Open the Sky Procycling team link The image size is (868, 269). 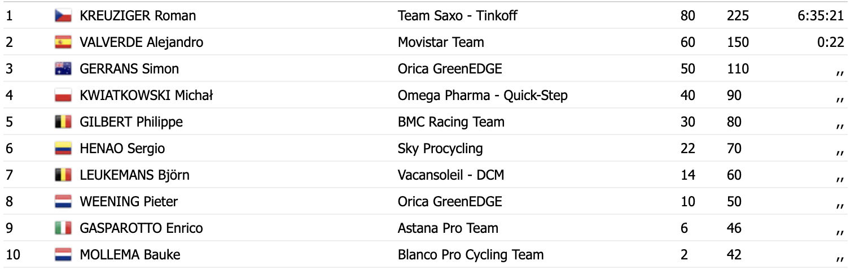tap(440, 149)
